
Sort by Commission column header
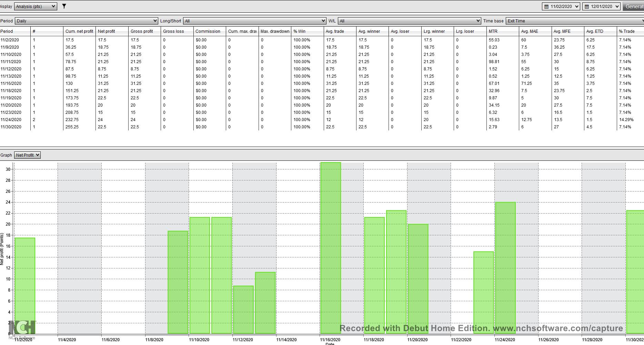(x=210, y=31)
